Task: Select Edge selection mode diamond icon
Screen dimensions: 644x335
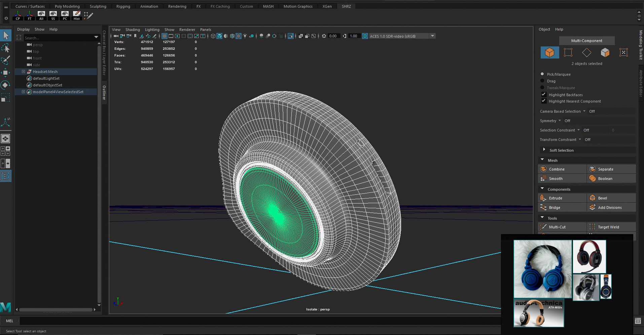Action: click(586, 52)
